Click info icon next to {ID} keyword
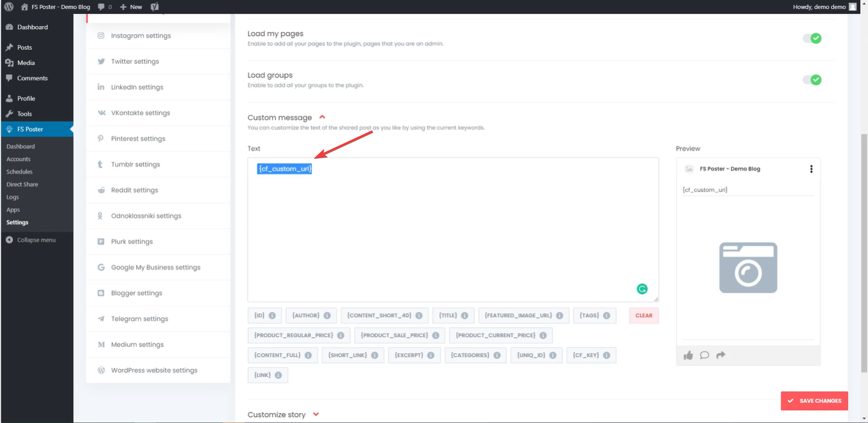 pos(272,316)
